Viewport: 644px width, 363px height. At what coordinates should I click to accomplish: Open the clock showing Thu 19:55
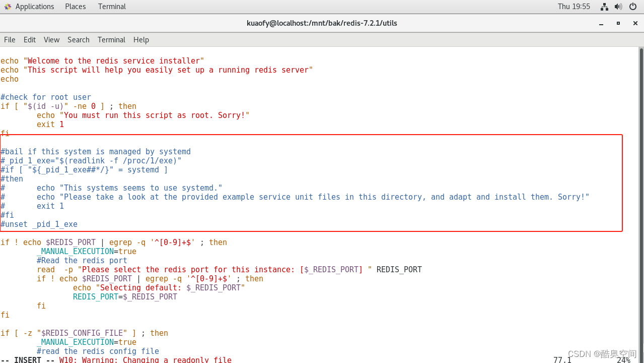(574, 7)
